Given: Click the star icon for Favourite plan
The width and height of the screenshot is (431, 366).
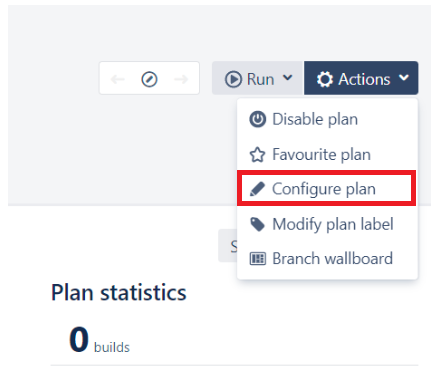Looking at the screenshot, I should (x=257, y=155).
